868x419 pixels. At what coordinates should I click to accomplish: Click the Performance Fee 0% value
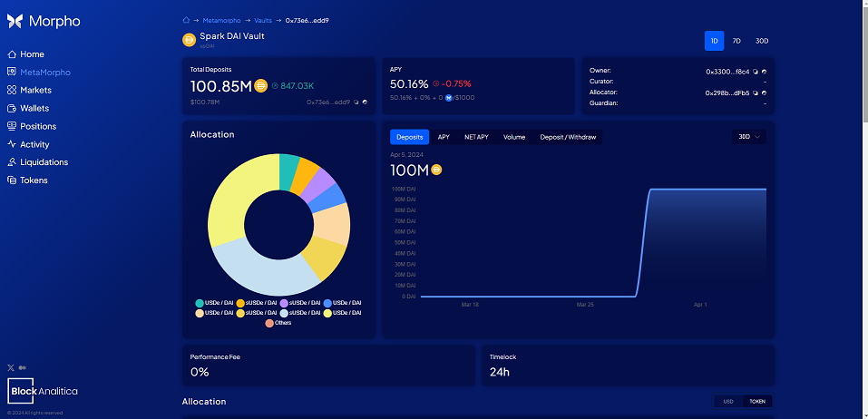tap(200, 372)
